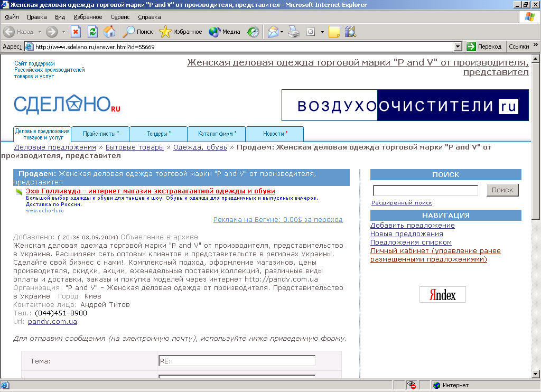The image size is (541, 392).
Task: Click the Одежда, обувь breadcrumb link
Action: 200,147
